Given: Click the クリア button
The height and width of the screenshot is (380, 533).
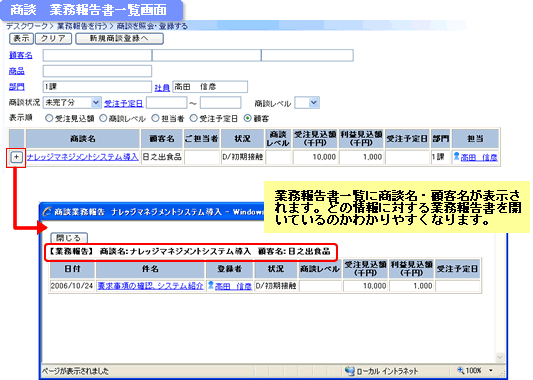Looking at the screenshot, I should (53, 38).
